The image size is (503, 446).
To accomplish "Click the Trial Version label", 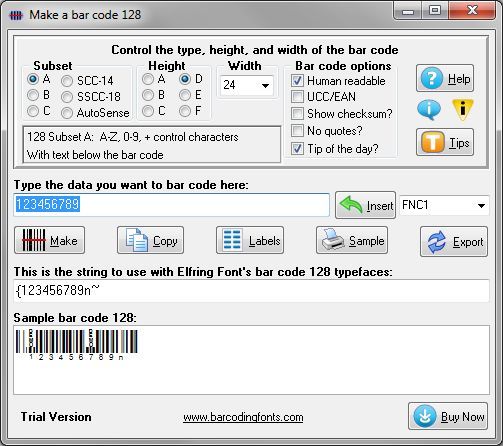I will [56, 417].
